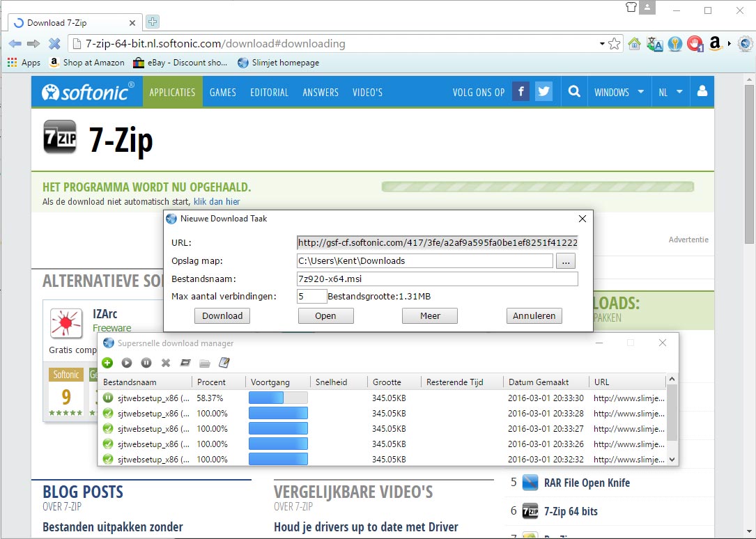Click the 7-Zip application logo image
Viewport: 756px width, 539px height.
(60, 137)
